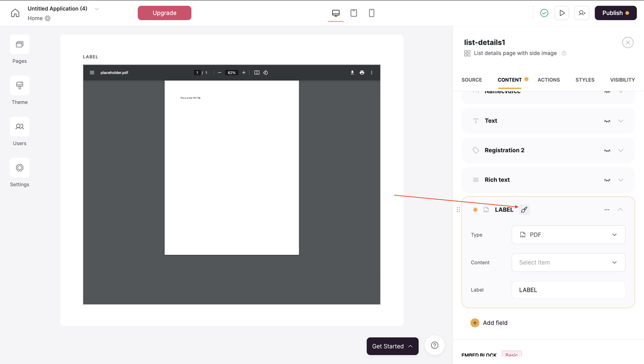
Task: Switch to mobile preview mode
Action: (x=371, y=13)
